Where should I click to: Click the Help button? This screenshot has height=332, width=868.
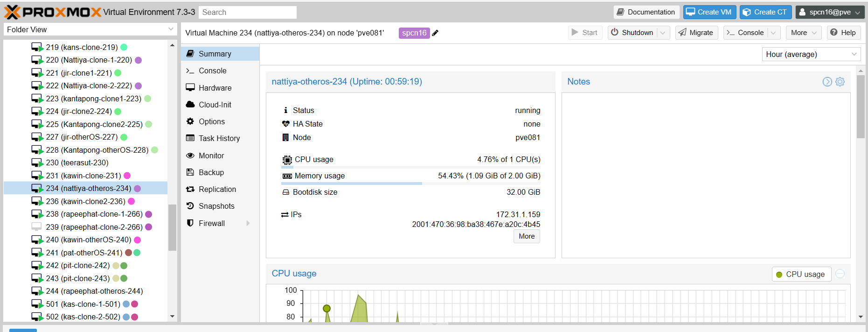coord(843,33)
